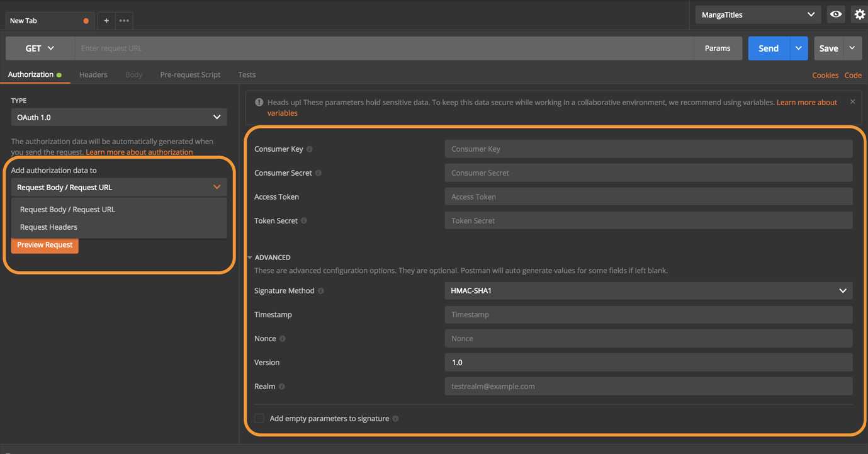Click the environment quick look eye icon
Viewport: 868px width, 454px height.
point(836,14)
